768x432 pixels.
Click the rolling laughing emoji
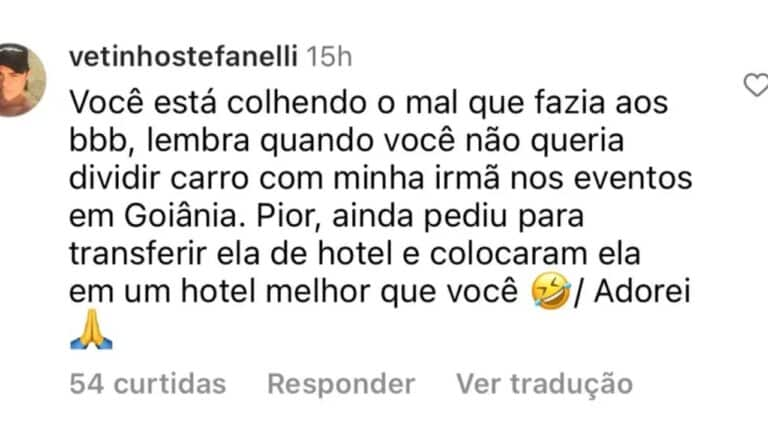click(x=552, y=293)
